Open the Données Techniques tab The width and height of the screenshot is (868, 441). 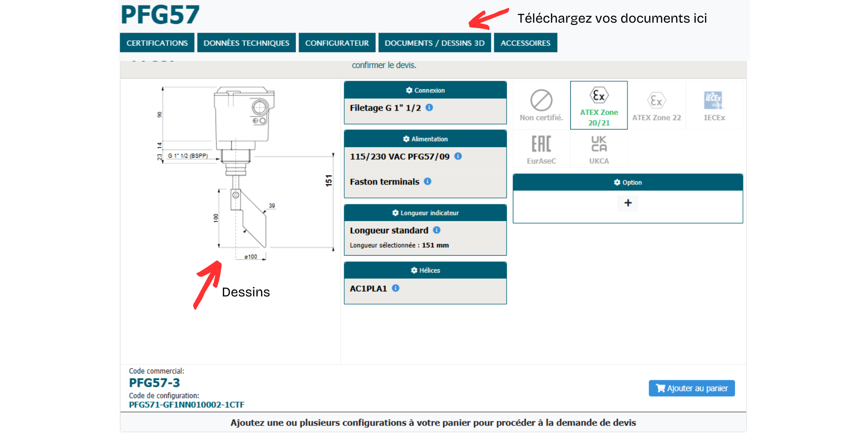pos(246,43)
